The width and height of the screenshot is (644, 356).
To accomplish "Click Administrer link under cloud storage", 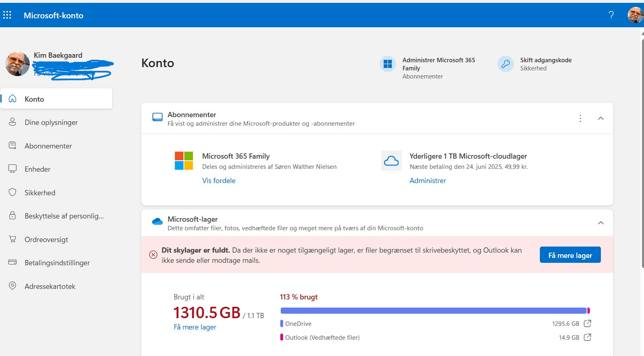I will tap(428, 181).
